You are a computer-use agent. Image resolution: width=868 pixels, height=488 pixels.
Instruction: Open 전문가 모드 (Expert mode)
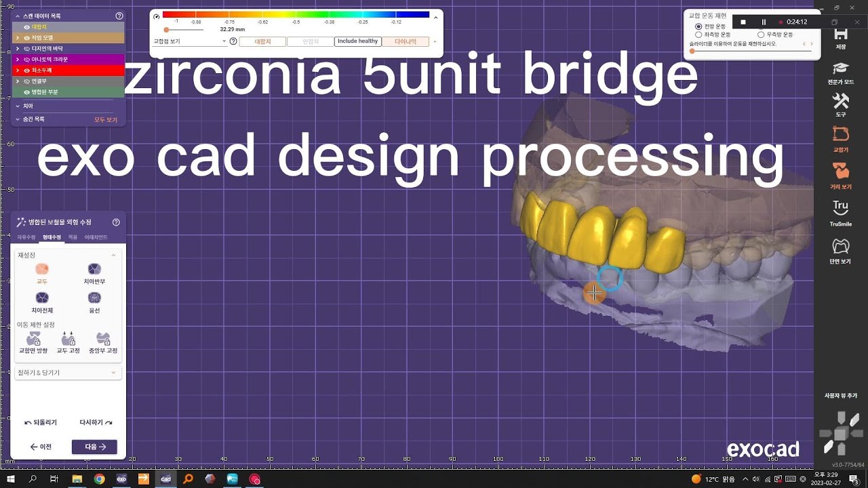pyautogui.click(x=841, y=72)
